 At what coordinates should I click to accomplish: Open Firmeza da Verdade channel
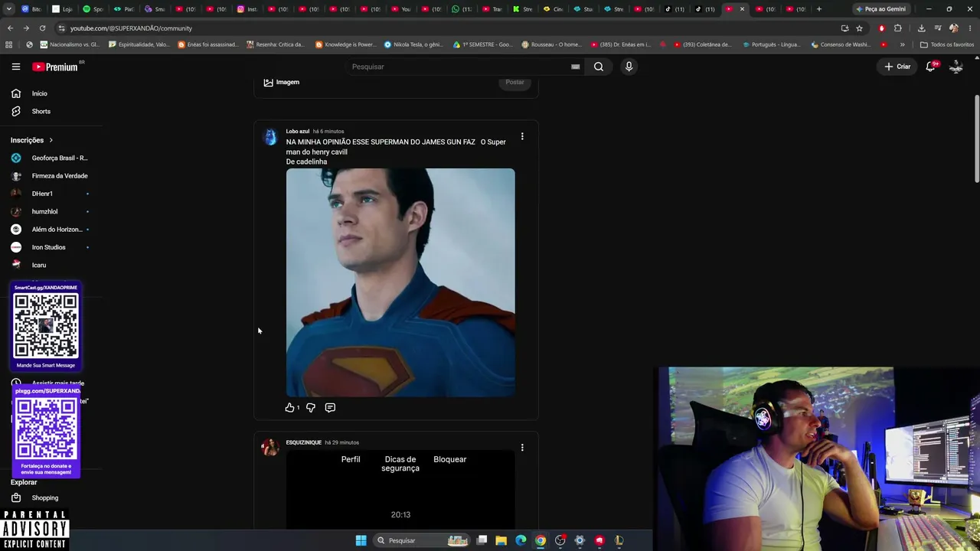tap(51, 176)
